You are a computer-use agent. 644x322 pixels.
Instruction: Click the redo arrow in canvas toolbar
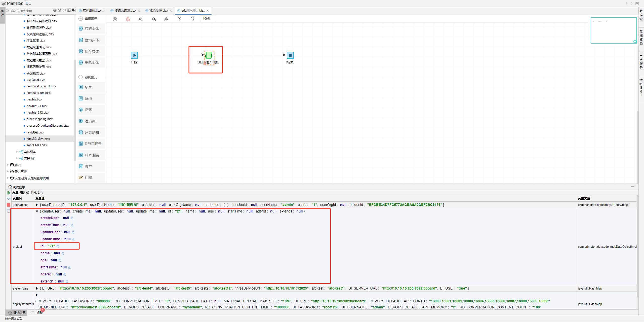pos(166,19)
